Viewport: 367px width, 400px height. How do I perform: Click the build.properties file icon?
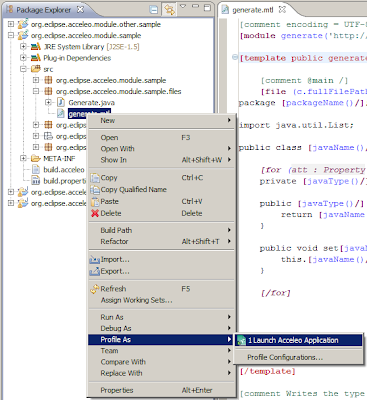click(36, 181)
